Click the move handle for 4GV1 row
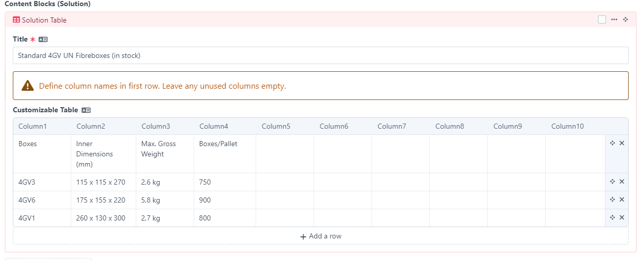 [612, 217]
